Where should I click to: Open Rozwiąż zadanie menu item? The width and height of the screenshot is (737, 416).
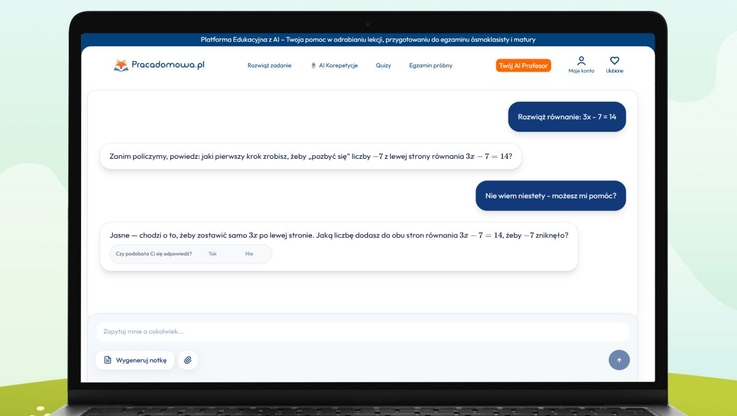coord(269,66)
